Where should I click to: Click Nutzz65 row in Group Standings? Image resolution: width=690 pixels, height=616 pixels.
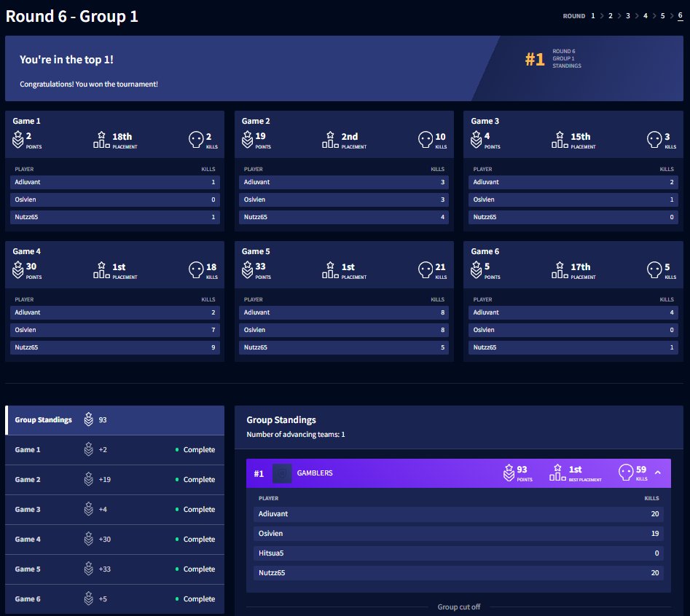click(x=458, y=573)
